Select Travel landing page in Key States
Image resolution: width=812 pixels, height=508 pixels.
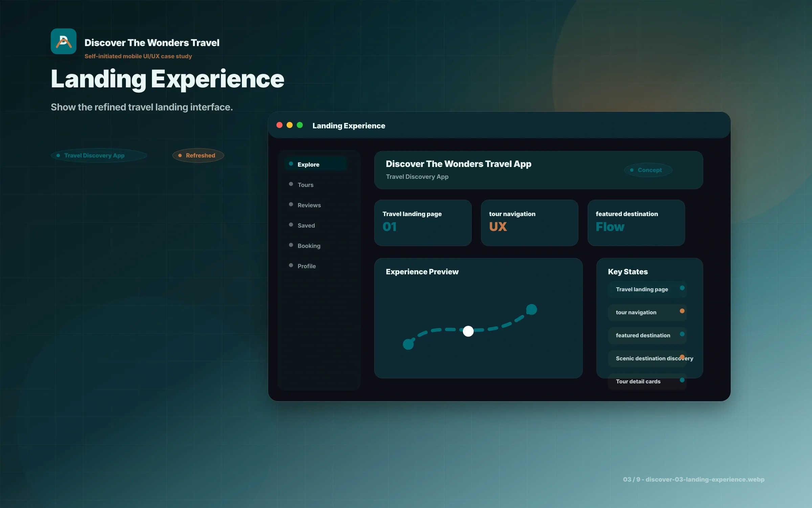(x=647, y=289)
